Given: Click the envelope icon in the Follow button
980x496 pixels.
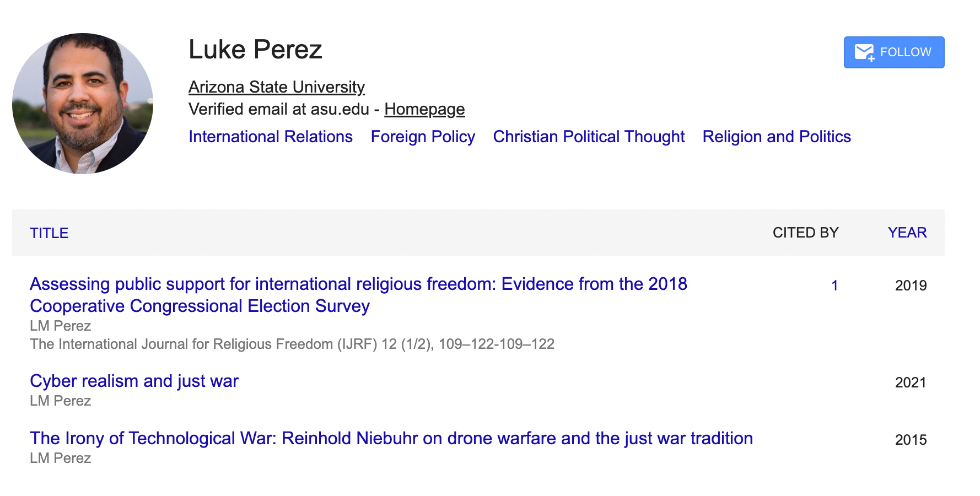Looking at the screenshot, I should coord(864,52).
